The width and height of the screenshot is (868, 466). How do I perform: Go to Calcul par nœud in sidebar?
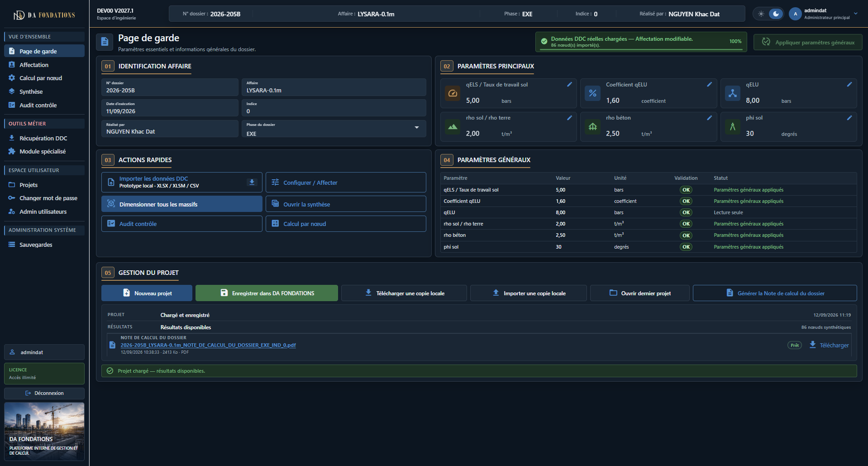pyautogui.click(x=44, y=78)
